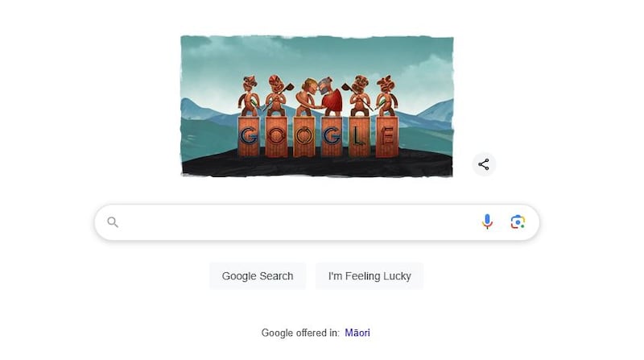
Task: Start voice search with the microphone icon
Action: pos(487,222)
